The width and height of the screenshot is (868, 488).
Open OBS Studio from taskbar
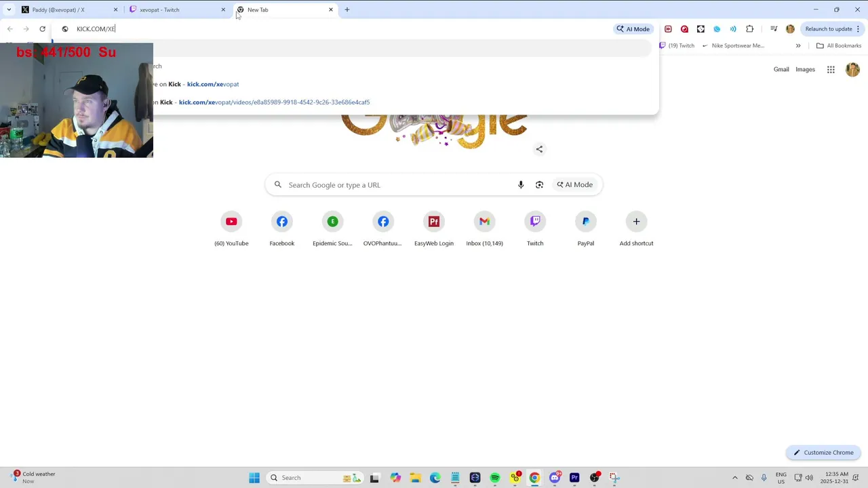point(595,478)
